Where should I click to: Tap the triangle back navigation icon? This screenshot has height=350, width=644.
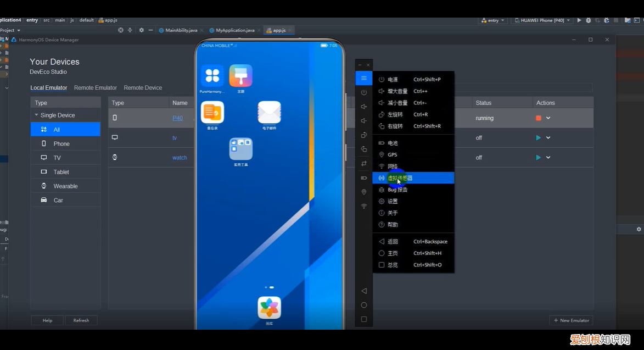363,291
